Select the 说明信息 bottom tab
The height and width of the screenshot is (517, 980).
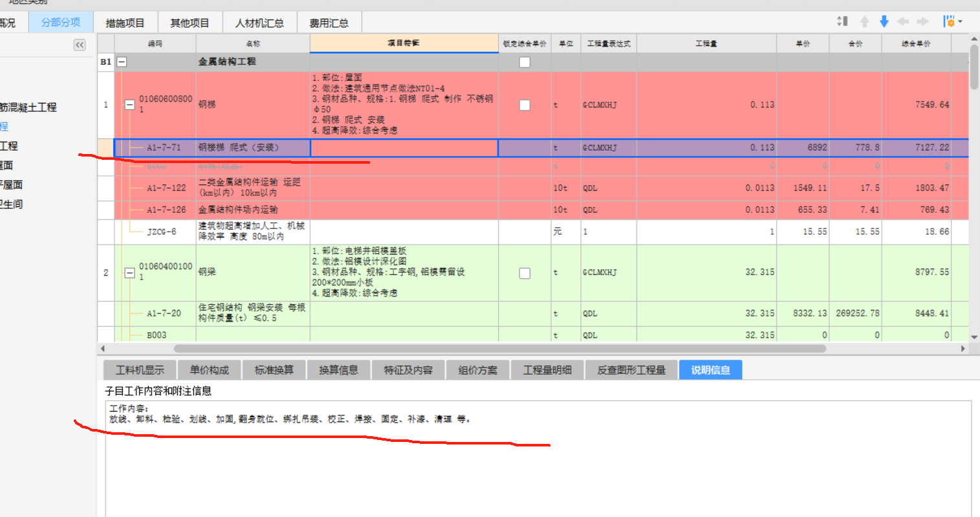coord(710,370)
